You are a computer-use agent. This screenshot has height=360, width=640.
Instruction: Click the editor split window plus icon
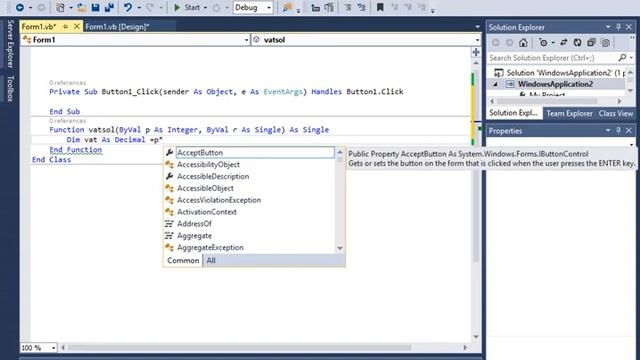tap(476, 52)
